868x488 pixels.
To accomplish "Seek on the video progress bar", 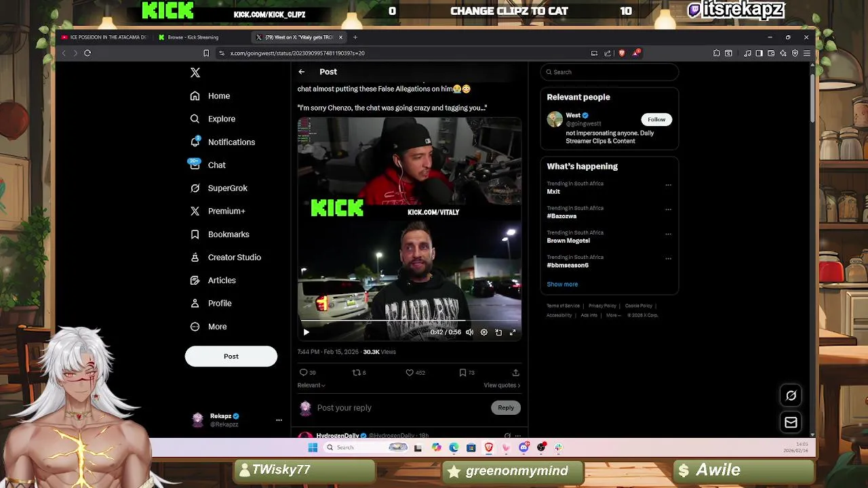I will coord(410,321).
